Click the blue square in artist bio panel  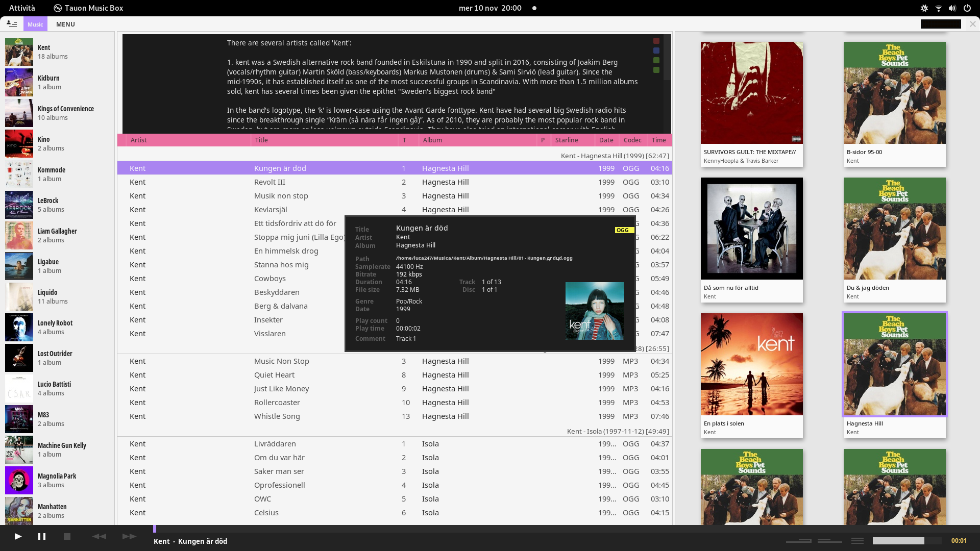click(x=656, y=51)
